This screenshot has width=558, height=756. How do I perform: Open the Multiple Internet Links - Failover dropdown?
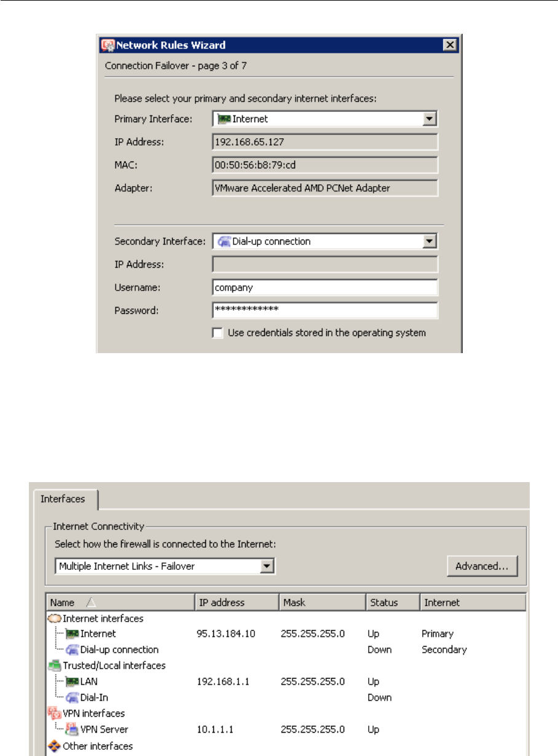tap(267, 566)
